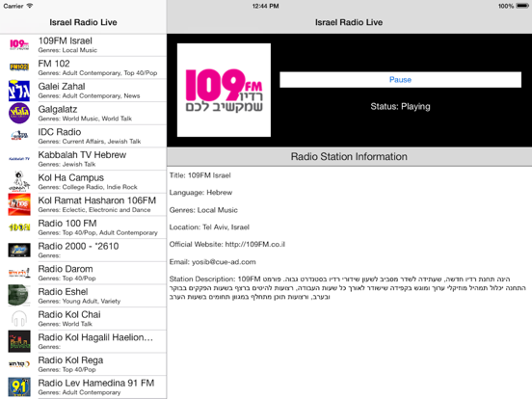Tap the FM 102 station logo
The image size is (532, 399).
click(x=19, y=67)
